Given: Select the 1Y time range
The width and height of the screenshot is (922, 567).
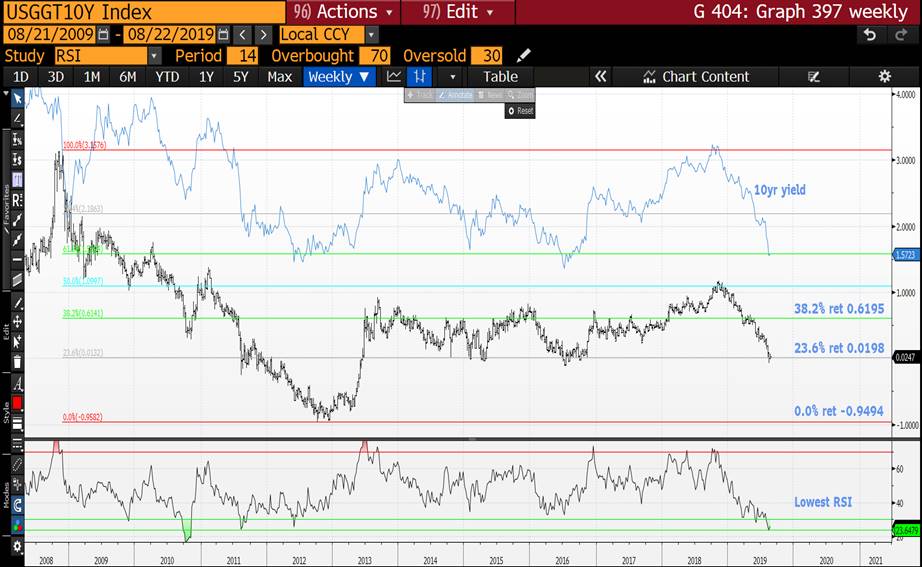Looking at the screenshot, I should pos(206,76).
